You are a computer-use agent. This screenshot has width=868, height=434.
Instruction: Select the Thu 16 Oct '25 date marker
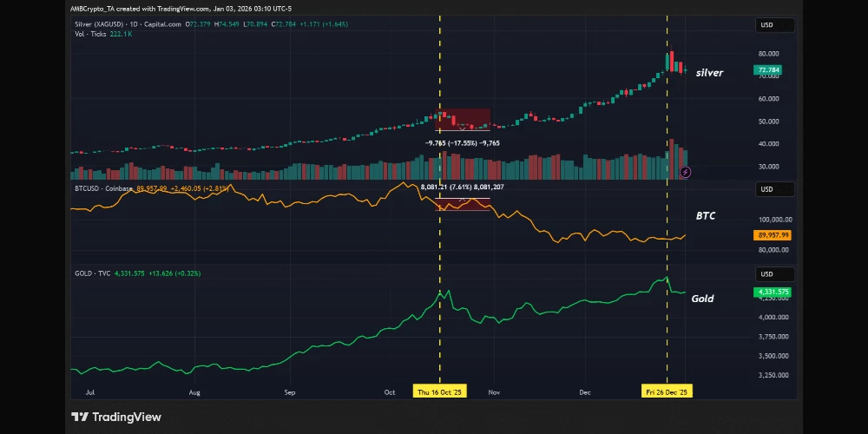pyautogui.click(x=439, y=392)
